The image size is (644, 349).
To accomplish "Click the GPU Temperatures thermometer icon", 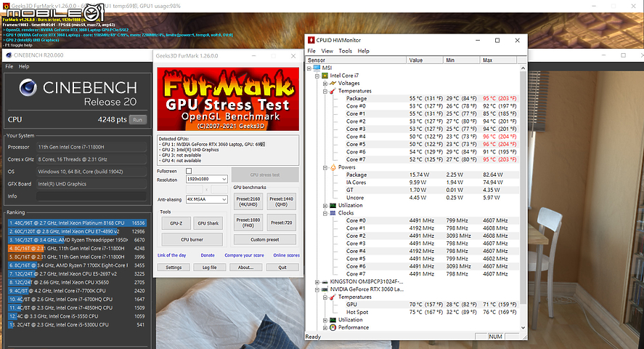I will pyautogui.click(x=333, y=297).
